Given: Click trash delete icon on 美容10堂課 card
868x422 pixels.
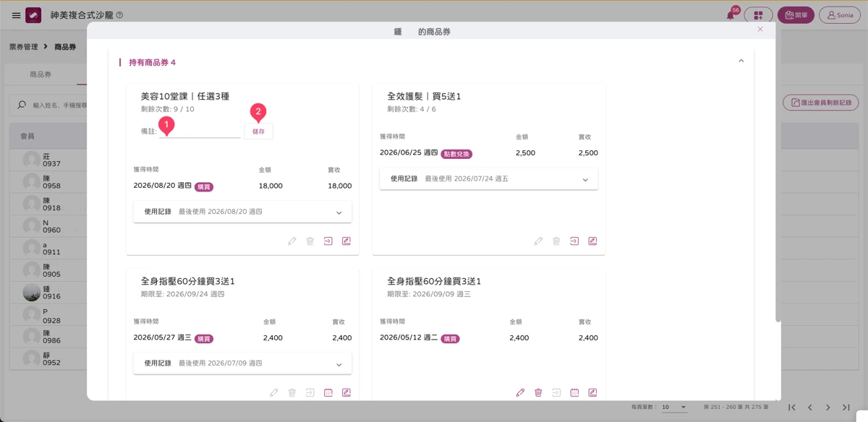Looking at the screenshot, I should (x=310, y=241).
